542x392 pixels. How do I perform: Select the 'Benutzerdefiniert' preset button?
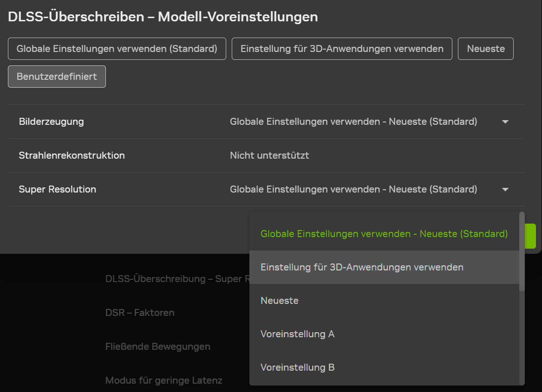tap(57, 77)
